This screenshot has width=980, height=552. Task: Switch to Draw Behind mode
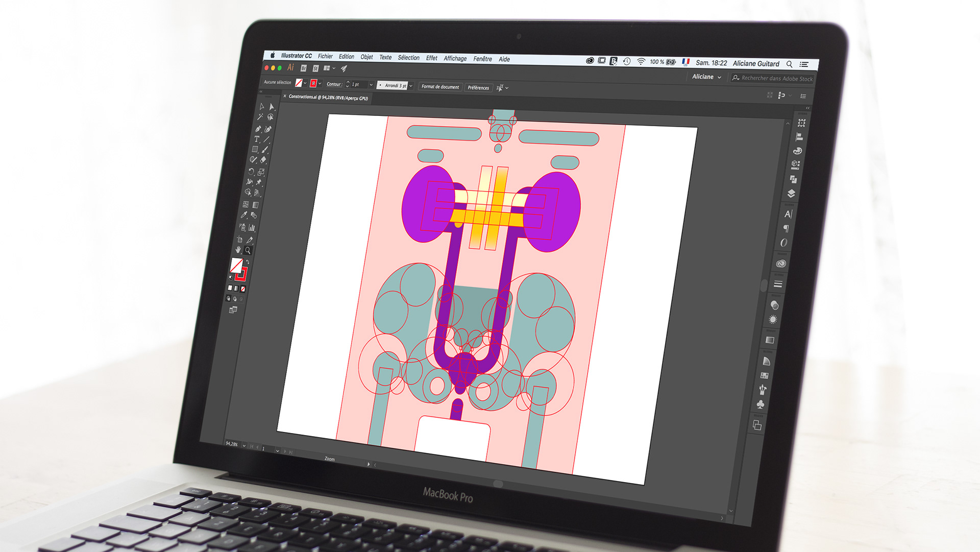234,298
